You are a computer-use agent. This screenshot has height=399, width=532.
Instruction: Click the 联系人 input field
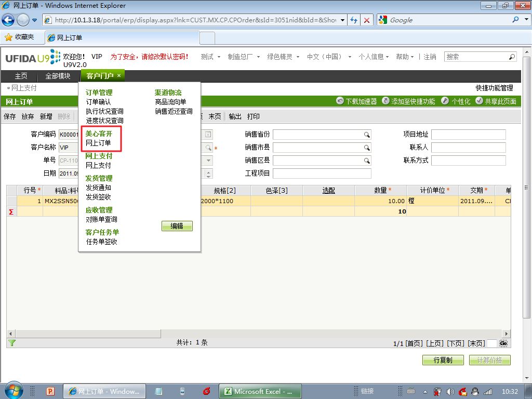point(468,148)
